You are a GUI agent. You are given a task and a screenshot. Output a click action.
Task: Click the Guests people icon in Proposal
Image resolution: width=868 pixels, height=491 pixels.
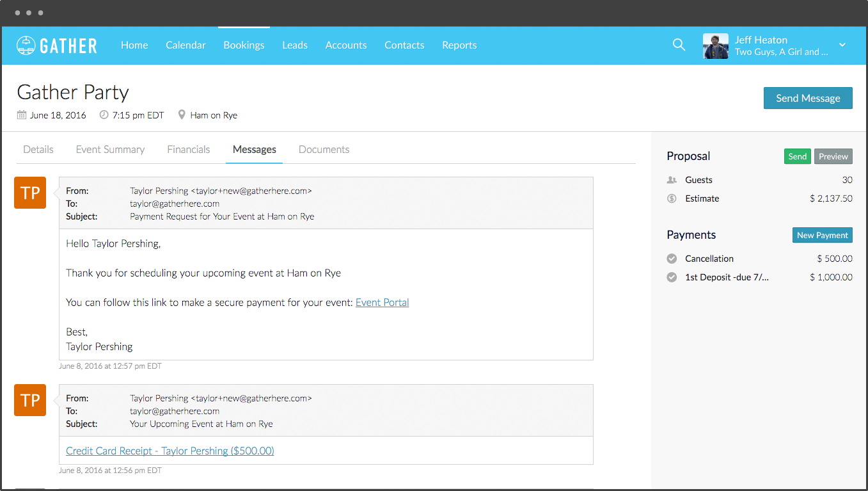pos(672,181)
